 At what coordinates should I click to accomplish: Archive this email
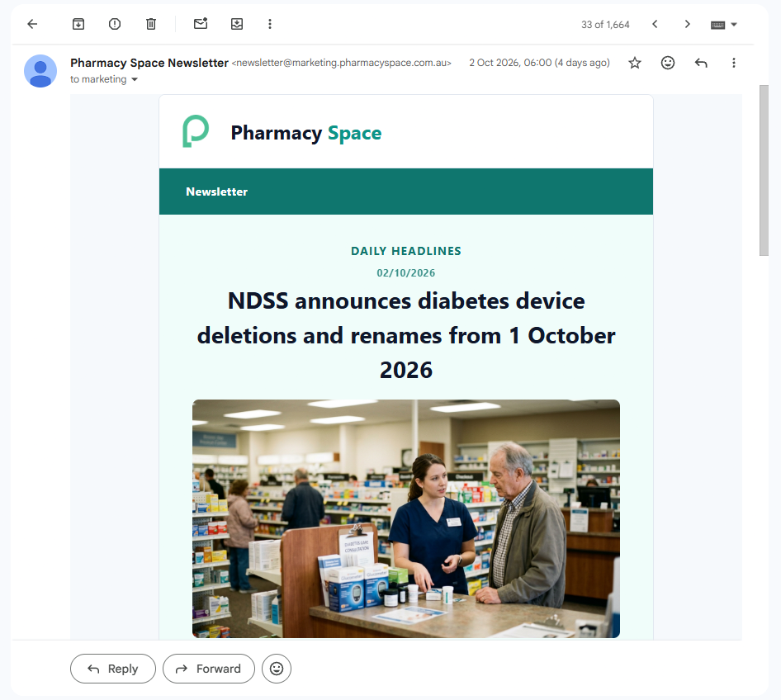click(78, 24)
